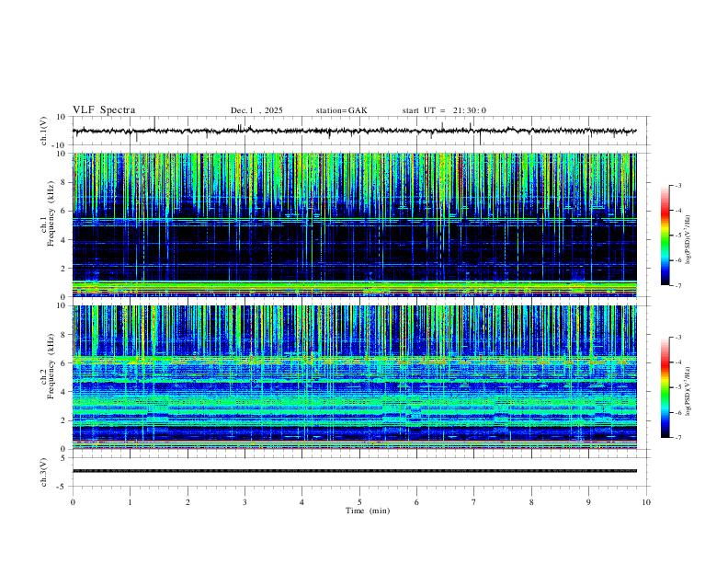The height and width of the screenshot is (563, 728).
Task: Click the ch.1 PSD color scale bar
Action: 665,236
